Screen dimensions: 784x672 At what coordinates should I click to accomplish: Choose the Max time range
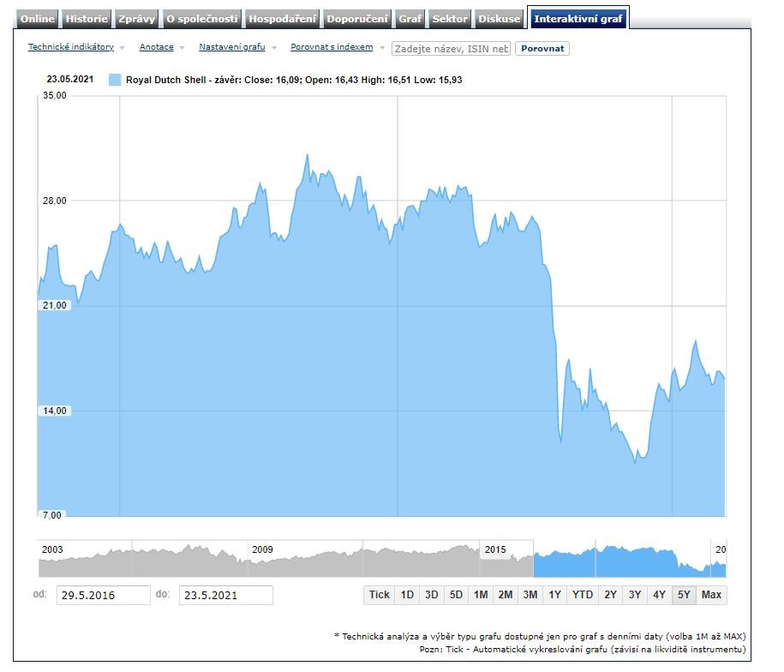tap(711, 595)
